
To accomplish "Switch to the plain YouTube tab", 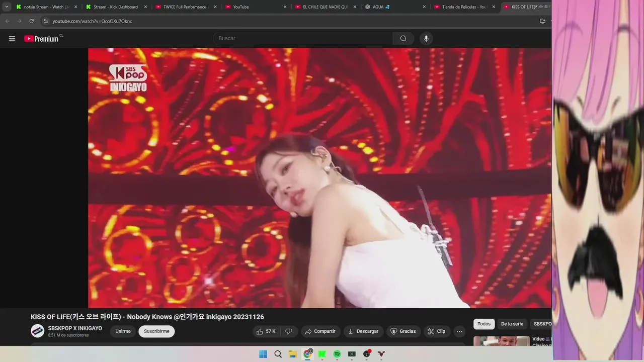I will pos(256,7).
